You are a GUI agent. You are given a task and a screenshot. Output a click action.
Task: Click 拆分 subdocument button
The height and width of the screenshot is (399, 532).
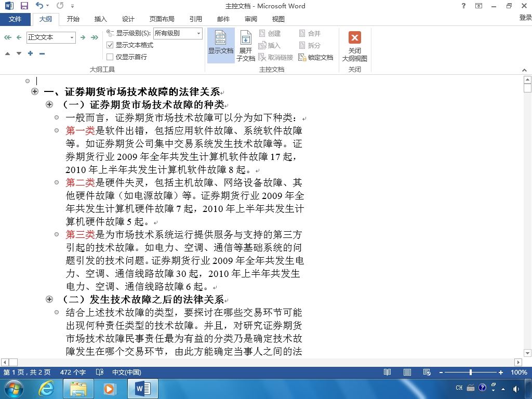pyautogui.click(x=310, y=45)
